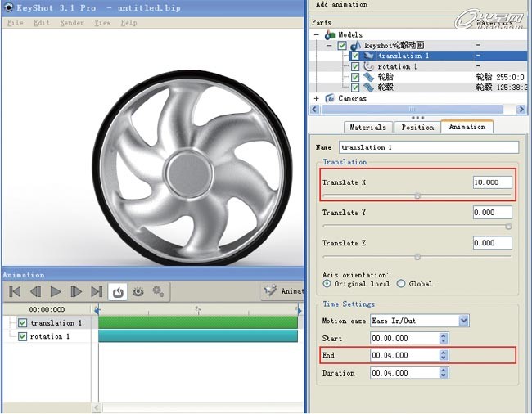Switch to the Materials tab

(x=368, y=128)
